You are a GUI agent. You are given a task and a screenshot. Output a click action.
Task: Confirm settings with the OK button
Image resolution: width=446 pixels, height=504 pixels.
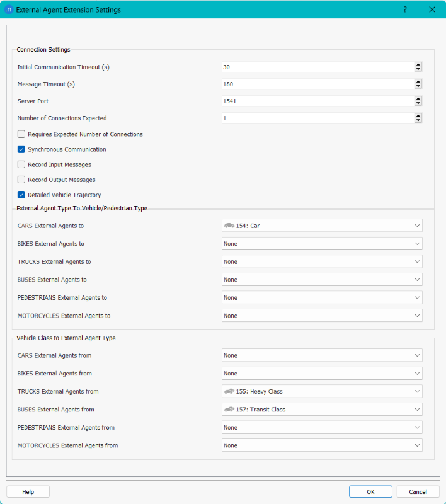370,491
